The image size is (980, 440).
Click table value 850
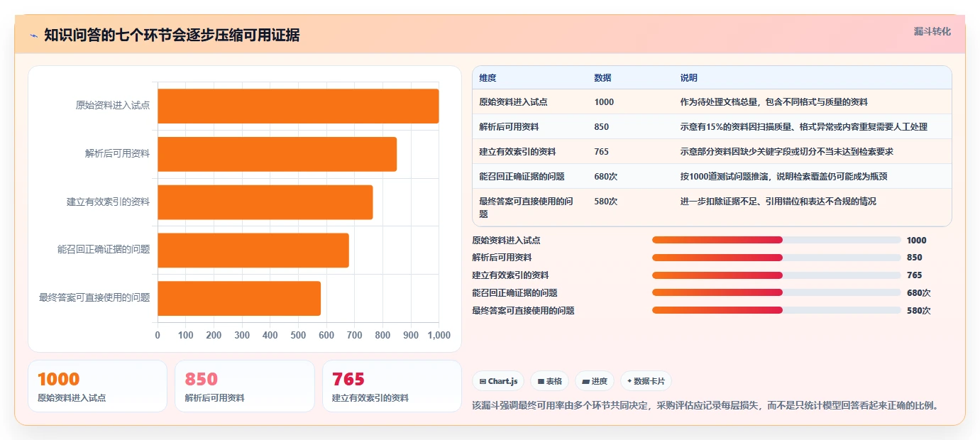[x=602, y=127]
